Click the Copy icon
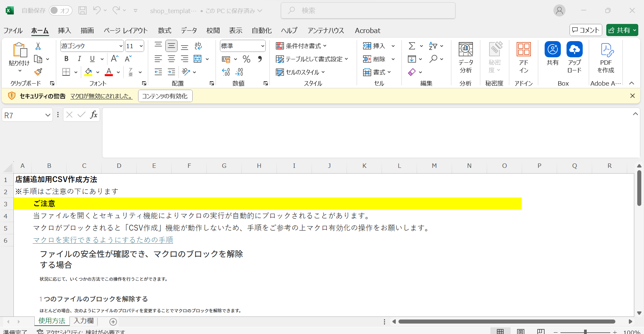Image resolution: width=644 pixels, height=334 pixels. 38,59
